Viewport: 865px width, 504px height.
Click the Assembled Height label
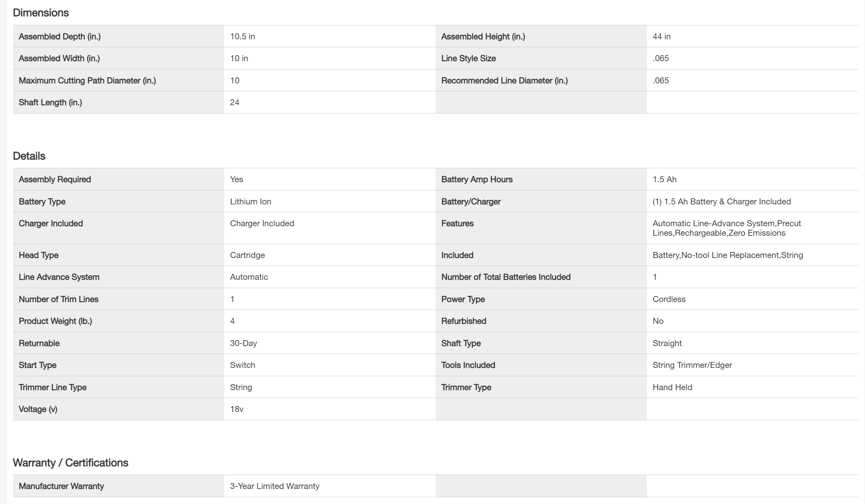pos(483,37)
